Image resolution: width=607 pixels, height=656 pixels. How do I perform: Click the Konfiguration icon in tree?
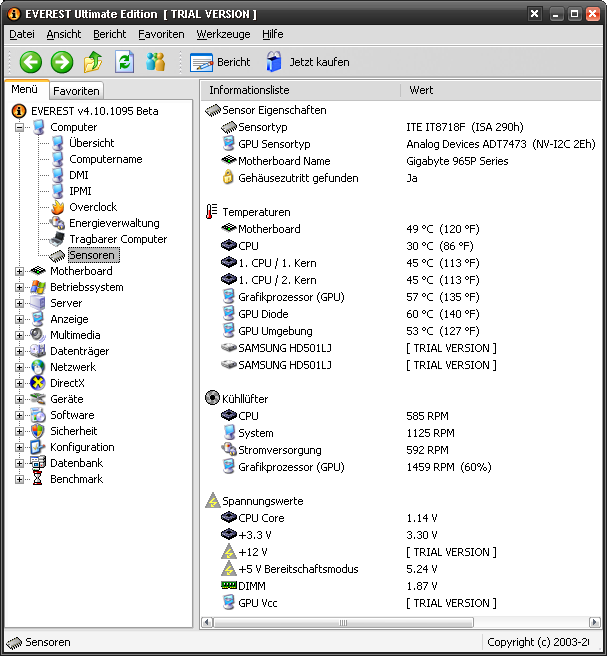coord(38,447)
